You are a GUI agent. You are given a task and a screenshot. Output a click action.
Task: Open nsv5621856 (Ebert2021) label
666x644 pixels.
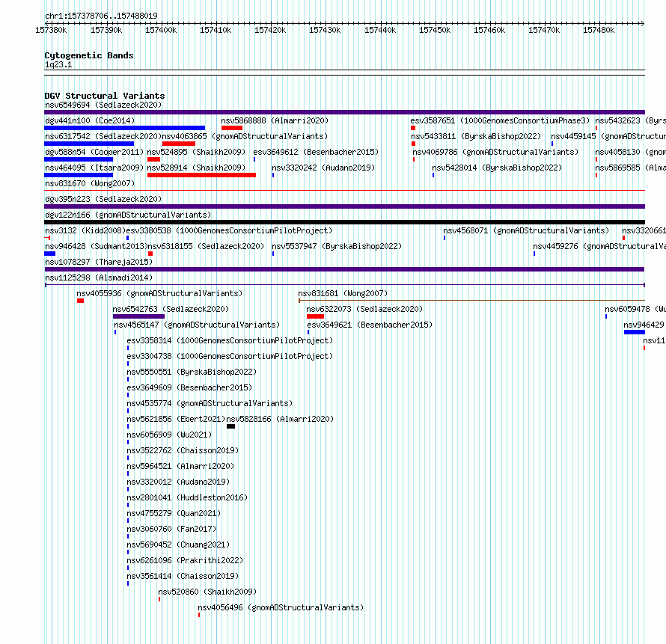[176, 419]
